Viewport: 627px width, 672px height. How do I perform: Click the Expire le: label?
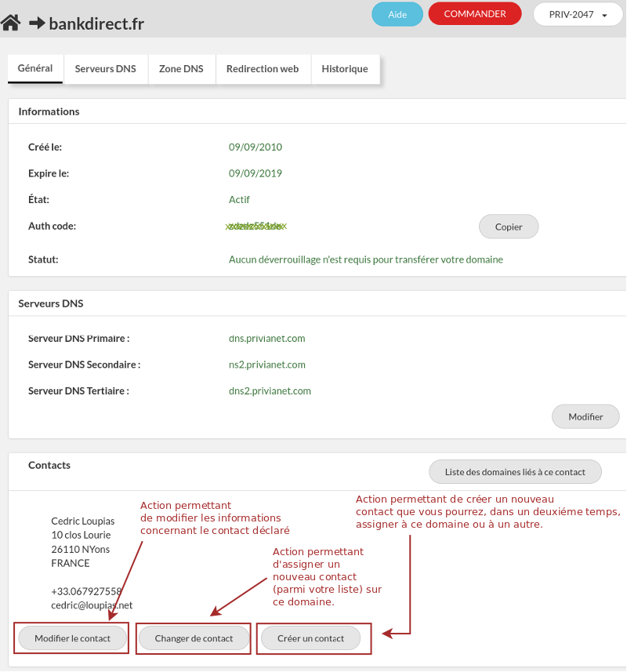tap(49, 173)
